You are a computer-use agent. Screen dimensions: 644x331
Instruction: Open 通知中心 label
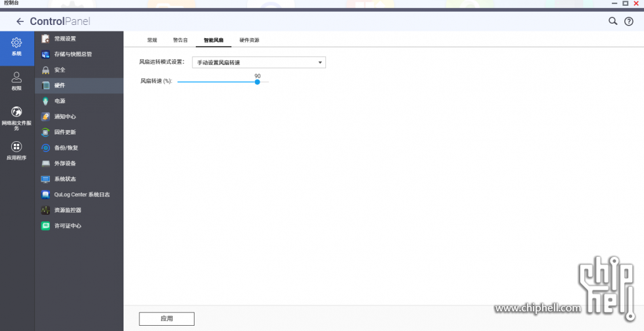pos(65,117)
